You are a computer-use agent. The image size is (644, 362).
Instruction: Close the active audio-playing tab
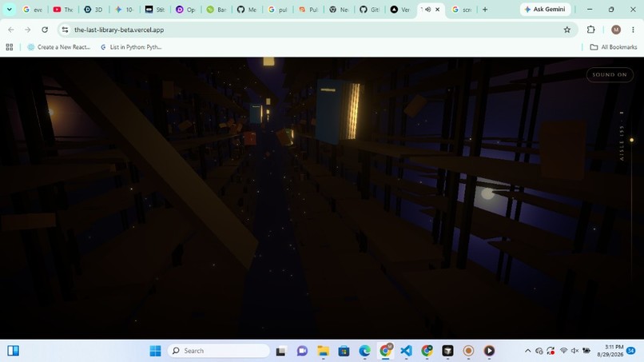tap(437, 9)
